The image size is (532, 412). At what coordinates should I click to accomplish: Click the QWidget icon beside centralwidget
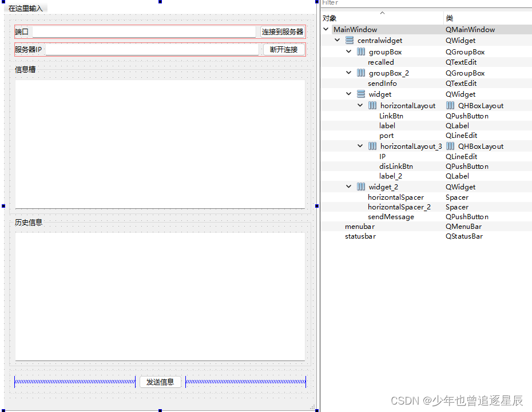click(350, 40)
